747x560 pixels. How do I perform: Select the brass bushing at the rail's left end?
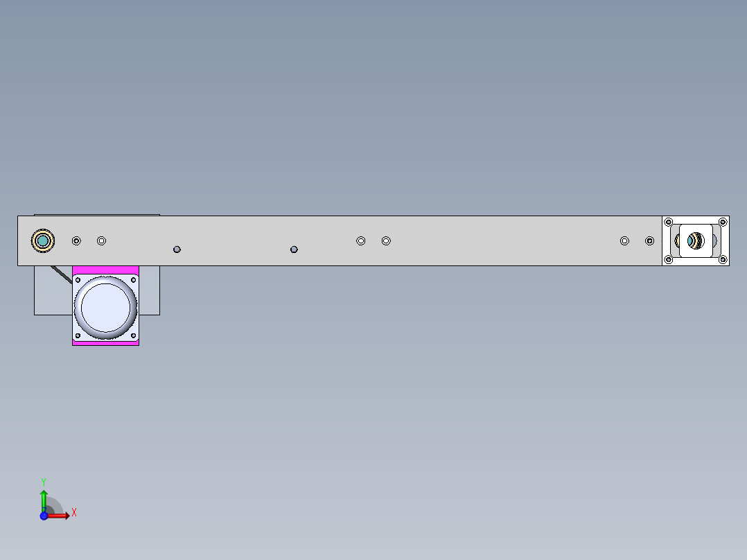click(43, 240)
